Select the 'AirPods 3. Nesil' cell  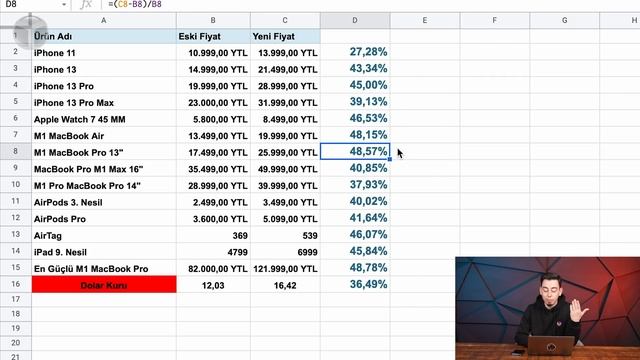104,202
